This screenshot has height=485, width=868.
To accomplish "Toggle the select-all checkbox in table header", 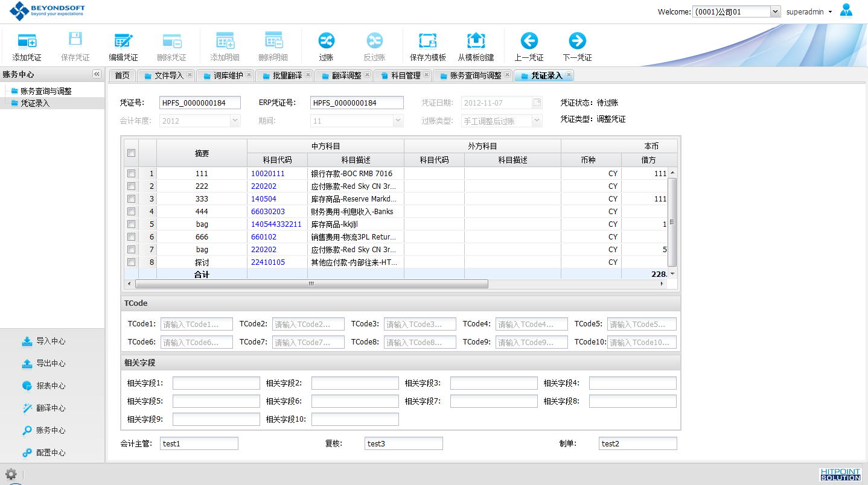I will point(132,153).
